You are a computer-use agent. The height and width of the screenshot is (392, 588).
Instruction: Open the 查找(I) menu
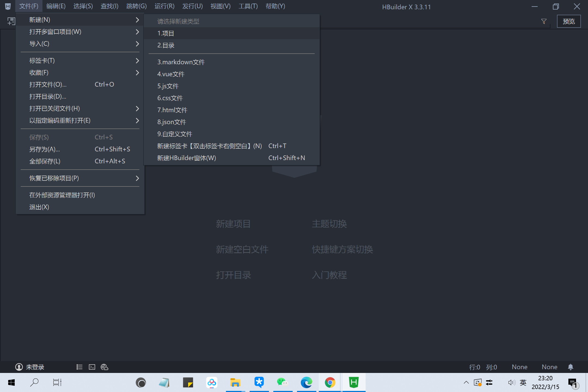tap(109, 6)
